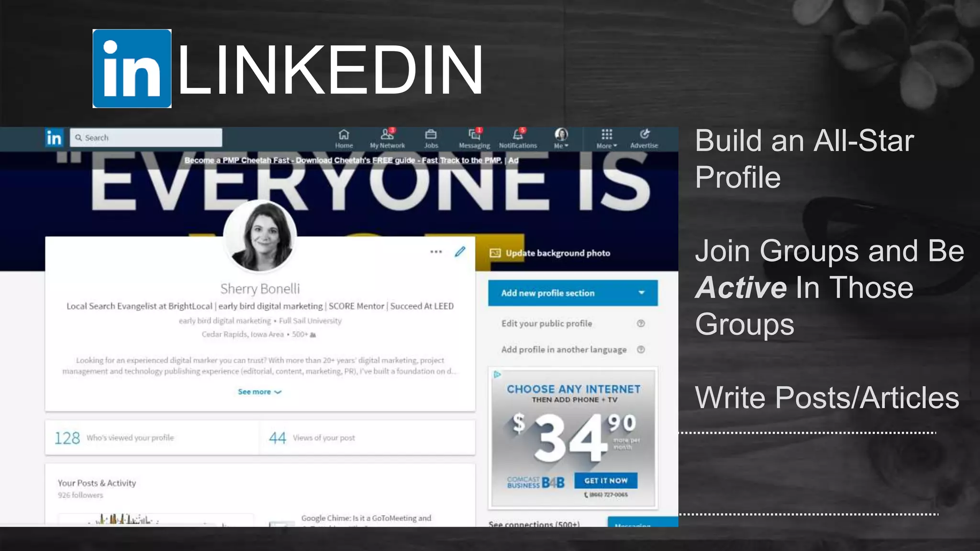The height and width of the screenshot is (551, 980).
Task: Click Cedar Rapids, Iowa Area location text
Action: pyautogui.click(x=243, y=334)
